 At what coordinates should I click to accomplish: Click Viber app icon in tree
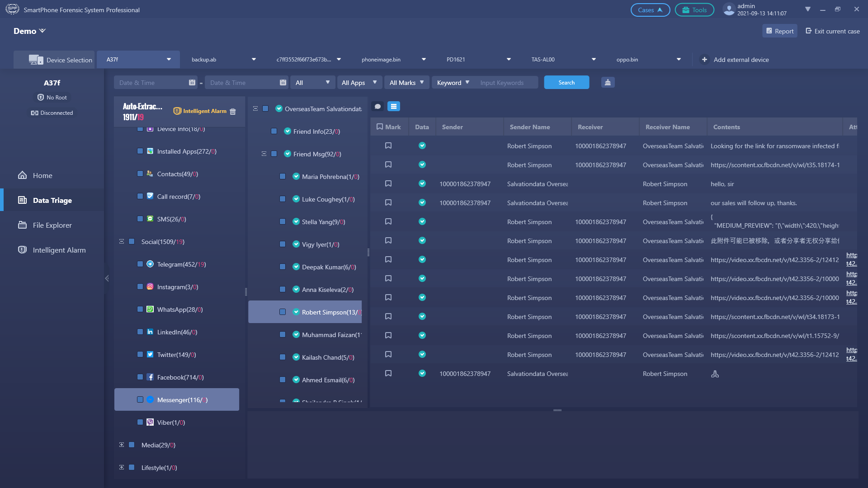coord(150,422)
